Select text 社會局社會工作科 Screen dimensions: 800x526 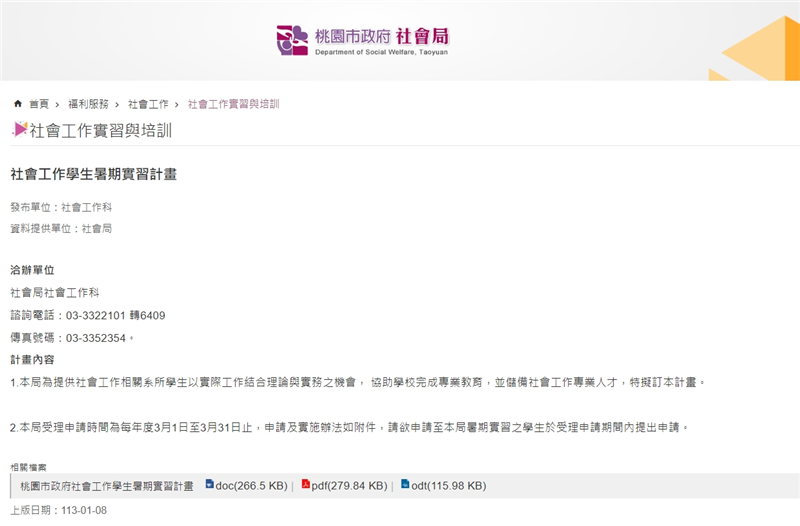55,293
